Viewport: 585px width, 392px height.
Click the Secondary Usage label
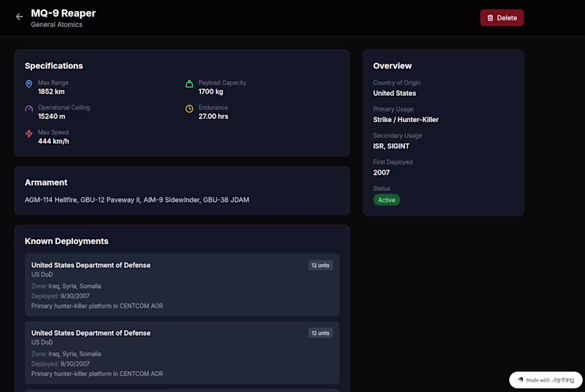click(397, 136)
